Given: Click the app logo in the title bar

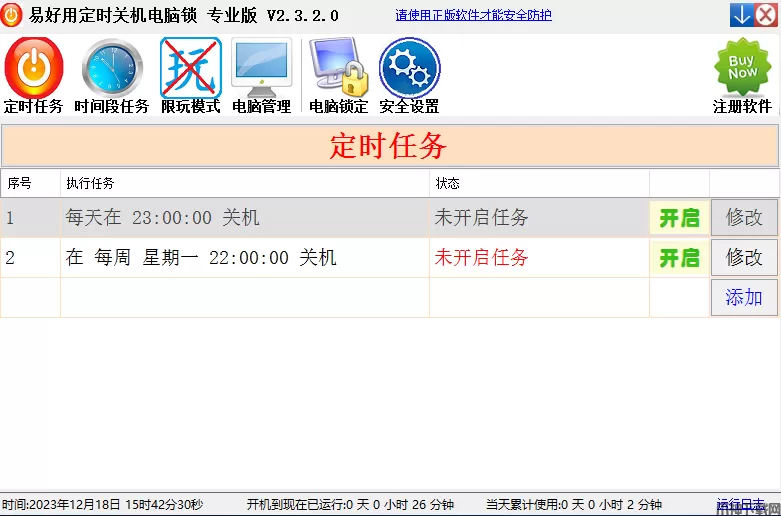Looking at the screenshot, I should click(11, 15).
